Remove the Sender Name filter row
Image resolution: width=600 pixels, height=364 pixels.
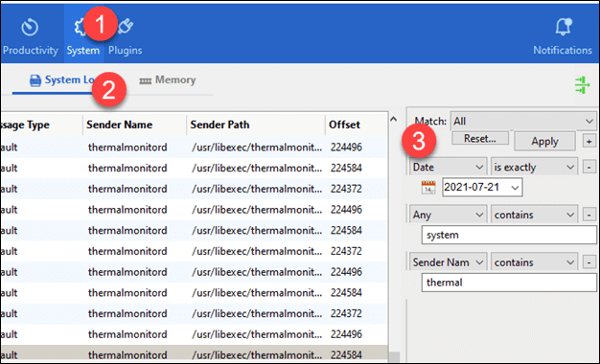pos(588,262)
